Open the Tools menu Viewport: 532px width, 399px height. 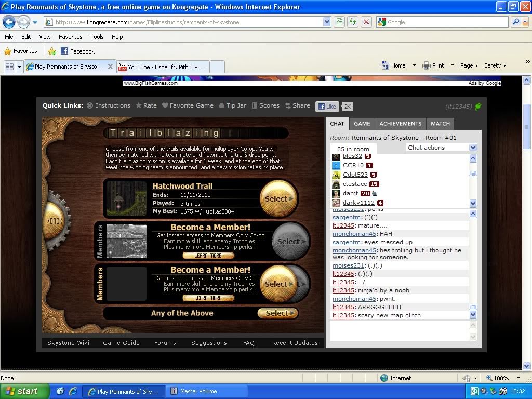(x=97, y=37)
